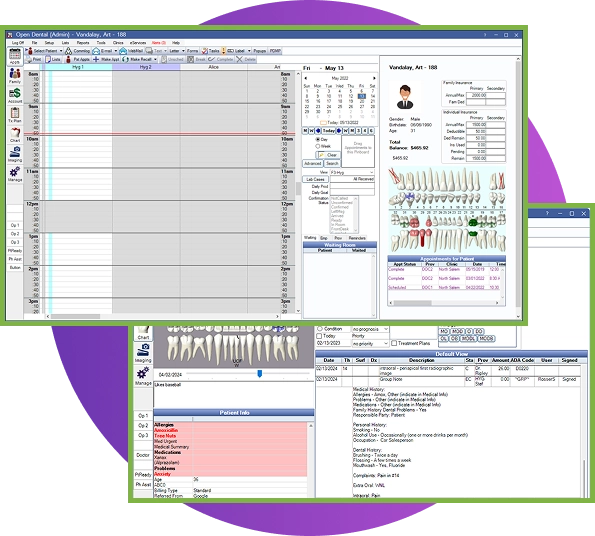Open the Account module icon
Image resolution: width=595 pixels, height=536 pixels.
[15, 95]
